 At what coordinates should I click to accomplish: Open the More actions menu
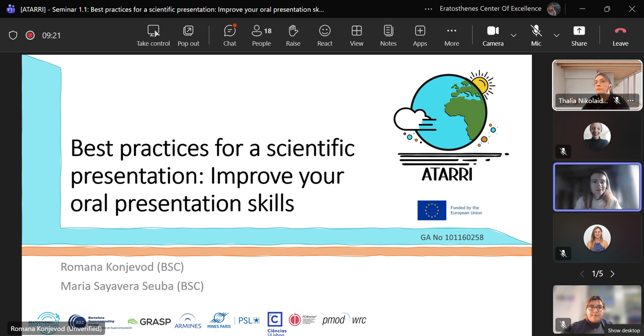pos(451,35)
